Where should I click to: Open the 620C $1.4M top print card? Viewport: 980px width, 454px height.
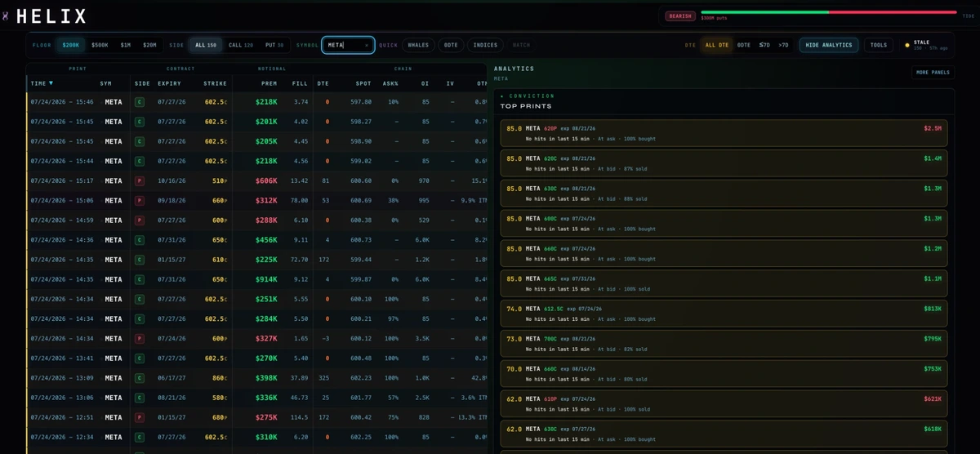(x=724, y=163)
